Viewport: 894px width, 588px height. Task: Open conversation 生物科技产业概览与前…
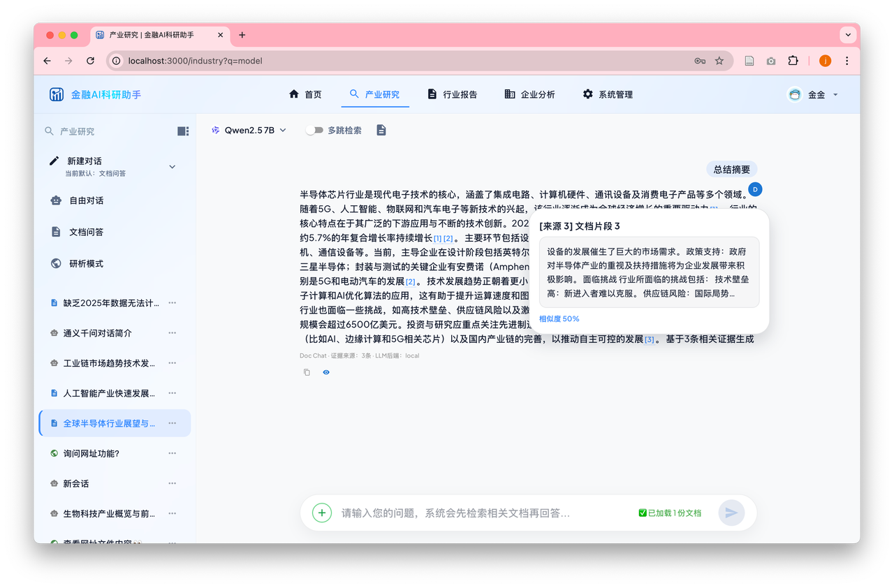[x=109, y=513]
